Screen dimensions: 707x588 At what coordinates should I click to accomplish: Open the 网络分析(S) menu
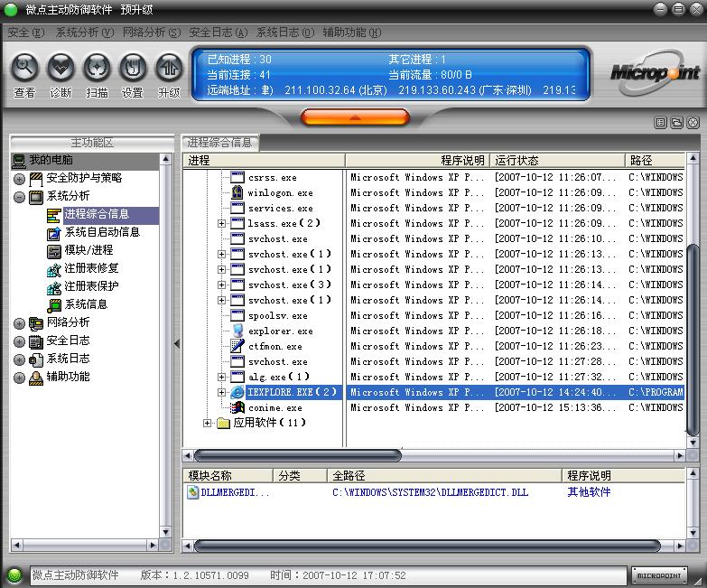(x=152, y=33)
